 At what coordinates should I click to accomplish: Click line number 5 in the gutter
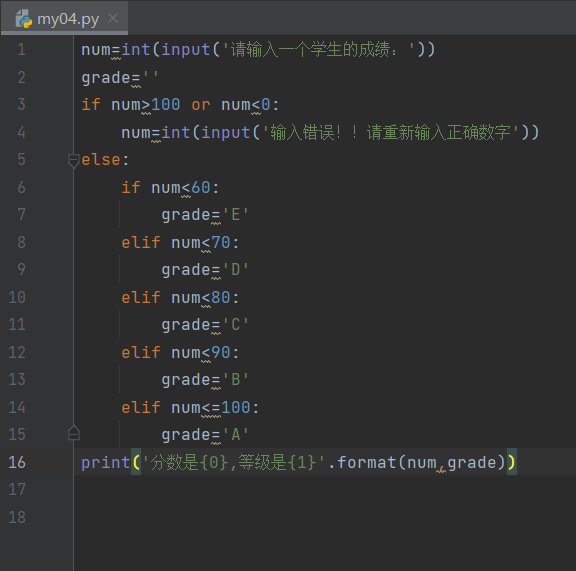point(21,160)
